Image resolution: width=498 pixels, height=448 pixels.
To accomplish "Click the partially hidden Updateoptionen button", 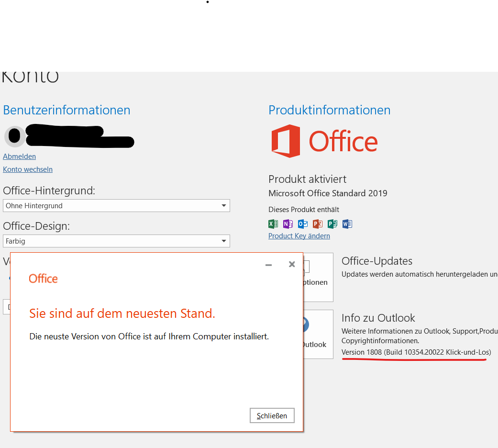I will [318, 277].
